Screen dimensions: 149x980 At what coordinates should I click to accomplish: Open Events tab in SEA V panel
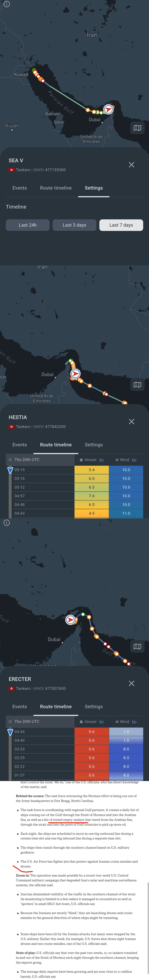(x=19, y=188)
